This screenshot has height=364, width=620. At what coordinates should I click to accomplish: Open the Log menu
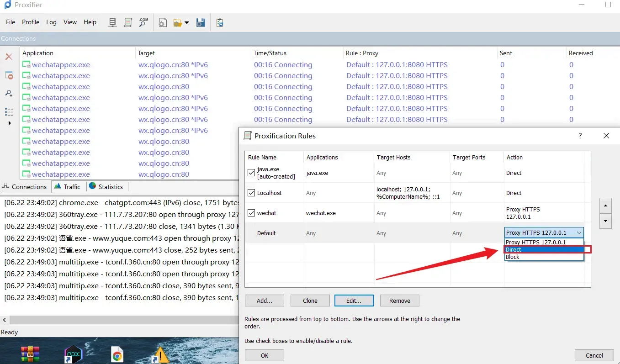point(51,22)
